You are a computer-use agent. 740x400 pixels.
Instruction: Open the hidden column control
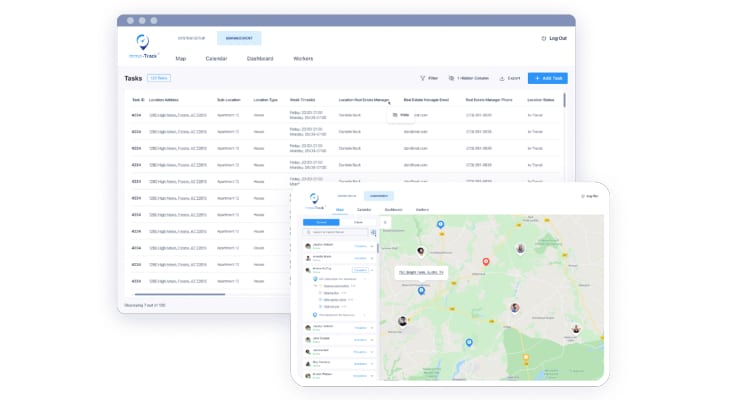(469, 78)
